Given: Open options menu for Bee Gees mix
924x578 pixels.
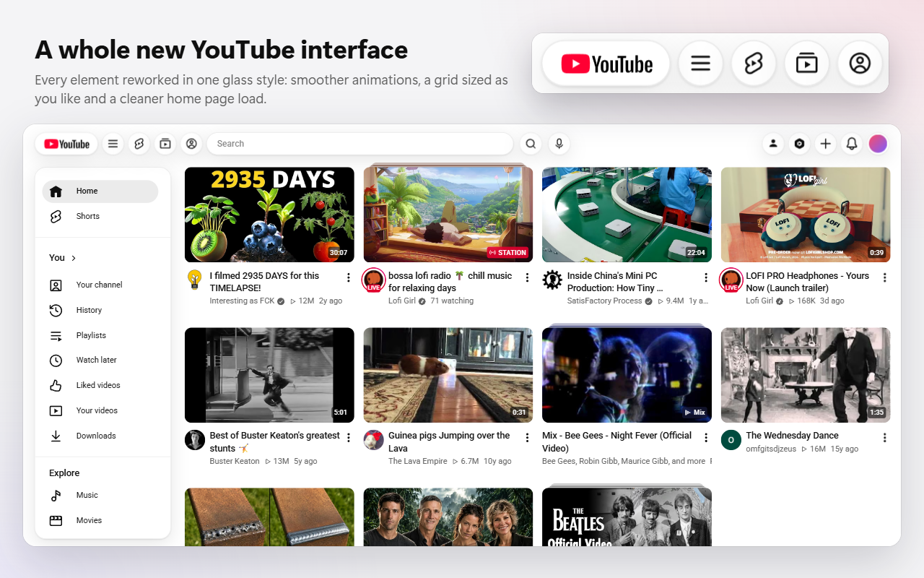Looking at the screenshot, I should point(706,438).
